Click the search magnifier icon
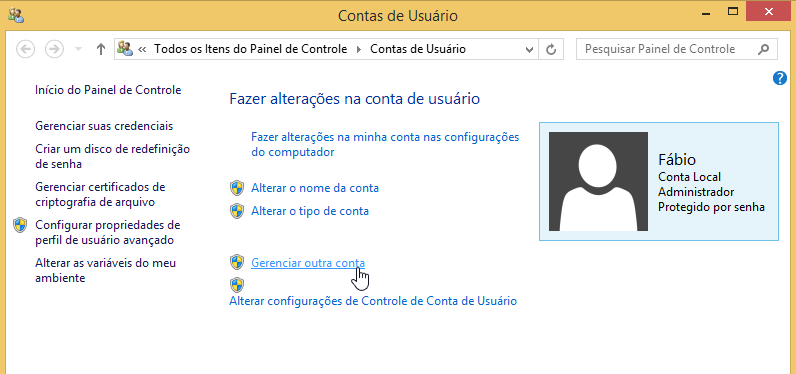 (763, 49)
